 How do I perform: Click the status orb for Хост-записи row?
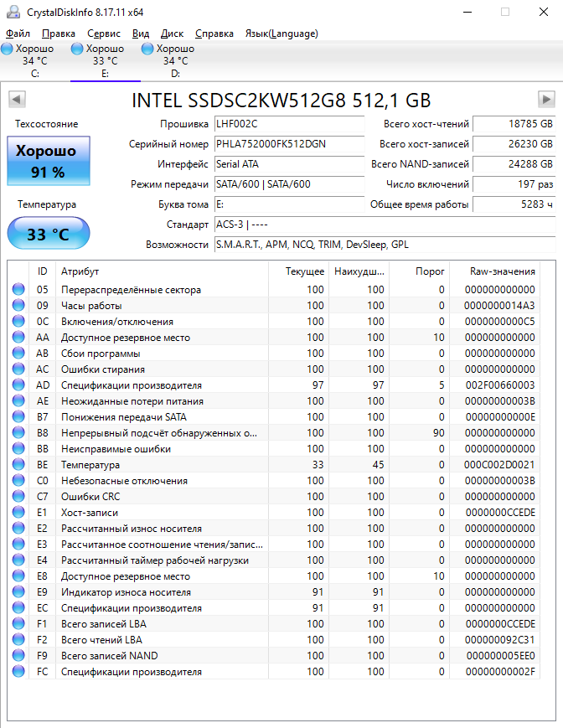pyautogui.click(x=18, y=513)
